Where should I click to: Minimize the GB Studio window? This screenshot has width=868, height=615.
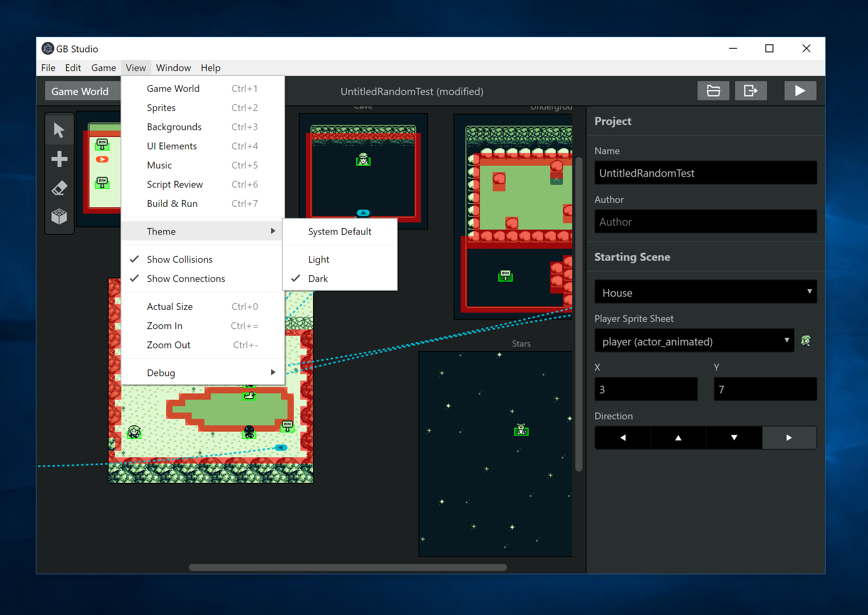coord(733,49)
